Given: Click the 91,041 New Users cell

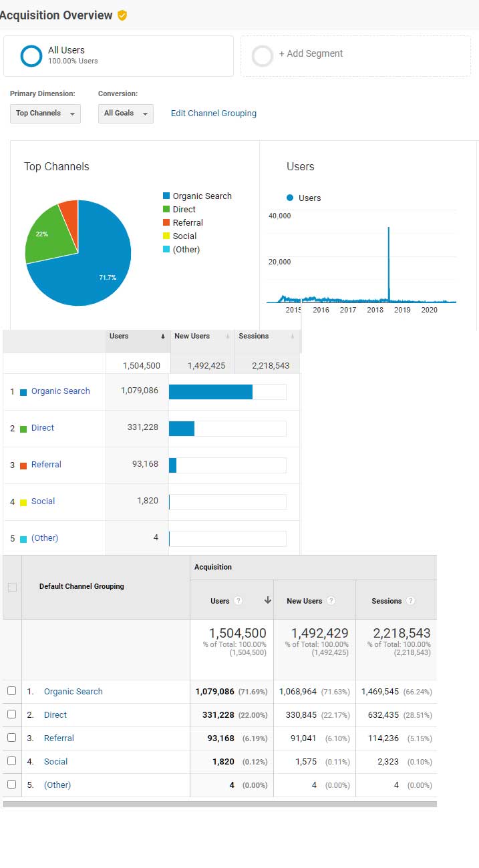Looking at the screenshot, I should 304,738.
